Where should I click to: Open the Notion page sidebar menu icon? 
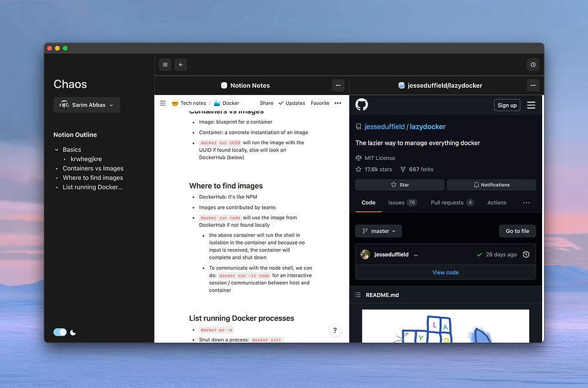[163, 103]
